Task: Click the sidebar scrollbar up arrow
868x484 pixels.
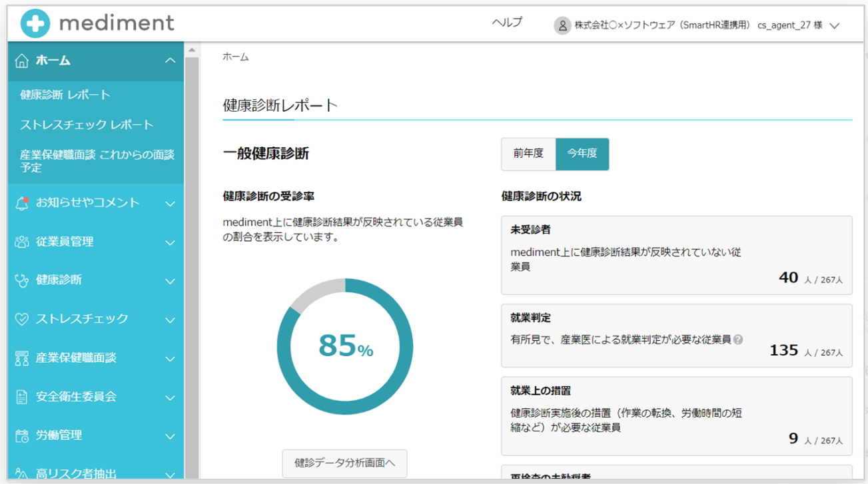Action: (192, 50)
